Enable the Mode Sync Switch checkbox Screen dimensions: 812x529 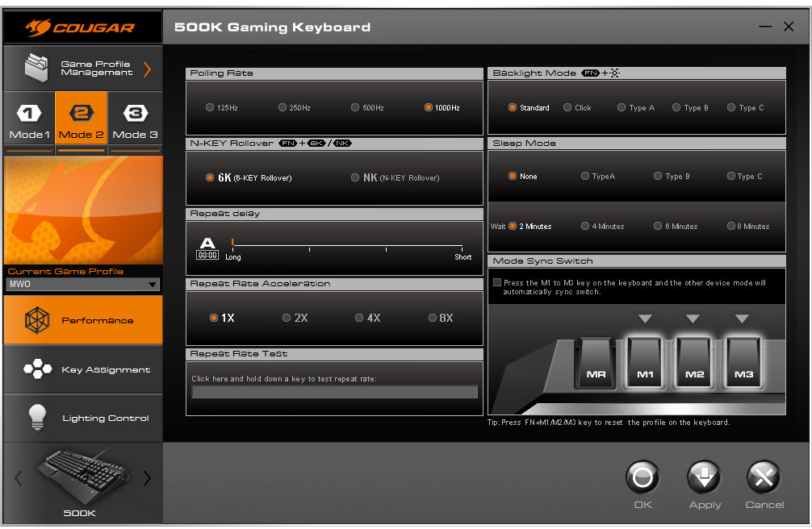497,283
